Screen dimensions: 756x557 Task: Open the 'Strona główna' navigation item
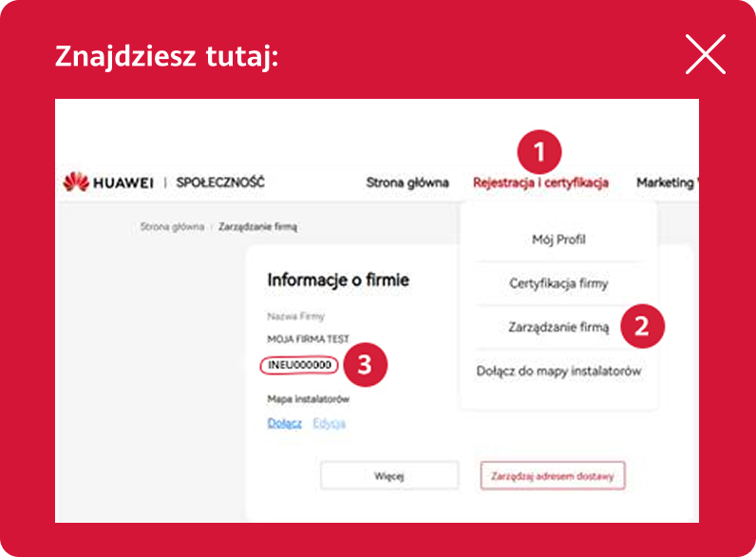point(407,182)
